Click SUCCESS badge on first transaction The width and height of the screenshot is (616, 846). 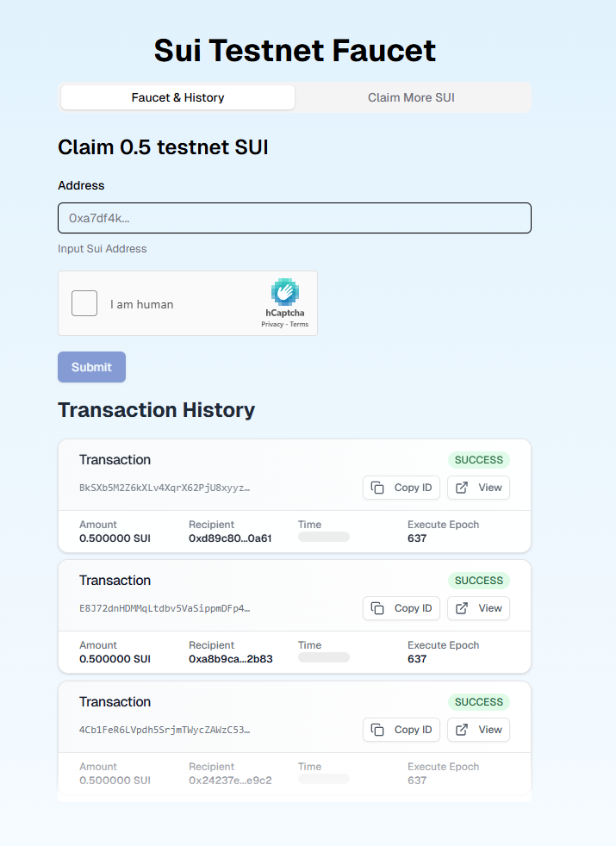pyautogui.click(x=479, y=460)
